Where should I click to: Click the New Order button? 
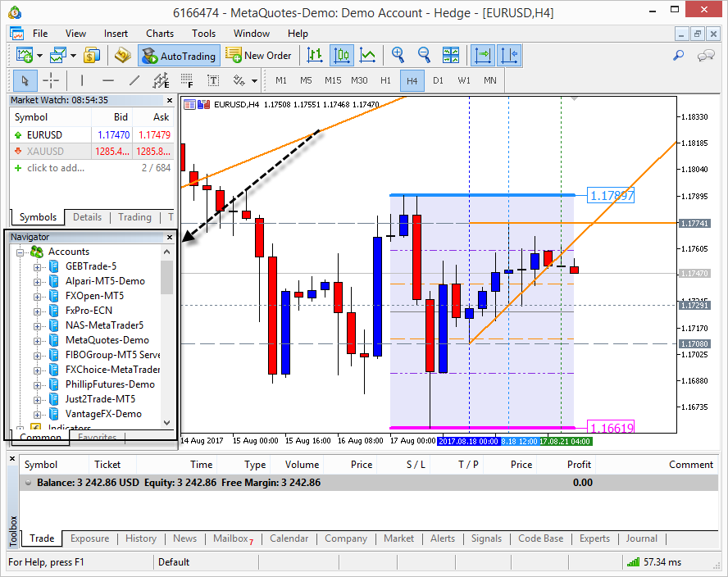tap(258, 56)
